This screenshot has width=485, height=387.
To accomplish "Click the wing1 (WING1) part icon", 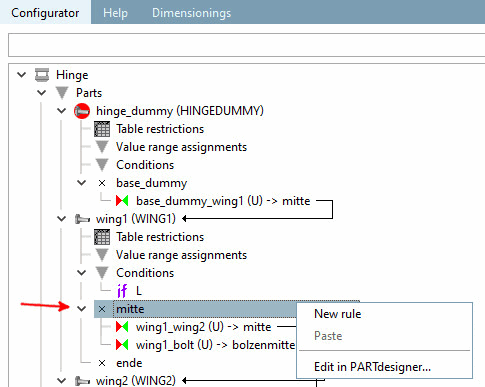I will (x=82, y=219).
